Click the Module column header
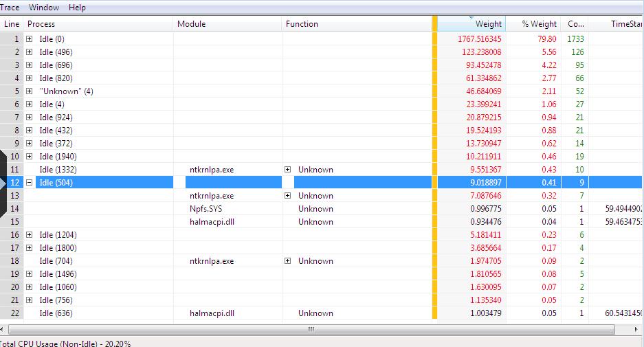The width and height of the screenshot is (644, 347). [227, 23]
